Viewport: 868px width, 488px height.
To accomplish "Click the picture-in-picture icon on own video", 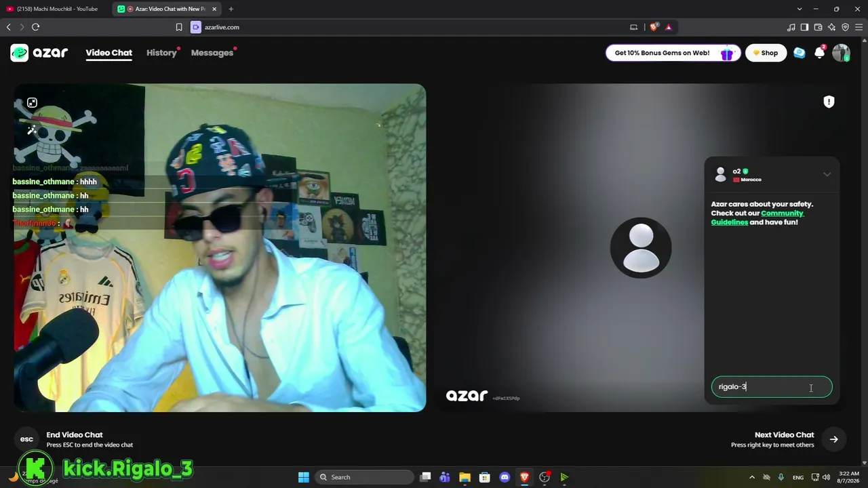I will pos(32,103).
